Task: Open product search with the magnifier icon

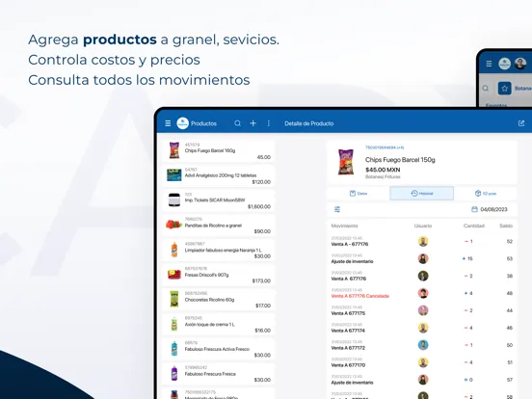Action: pyautogui.click(x=237, y=123)
